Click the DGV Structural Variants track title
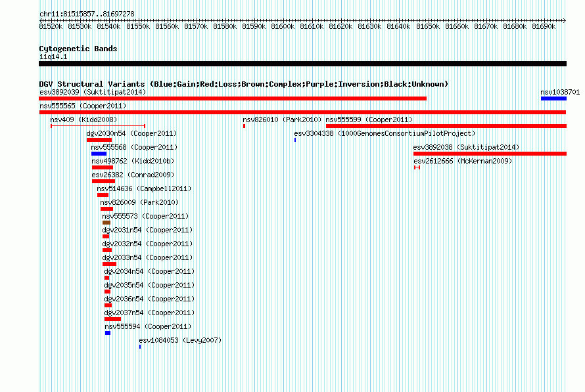This screenshot has height=392, width=585. click(x=244, y=84)
